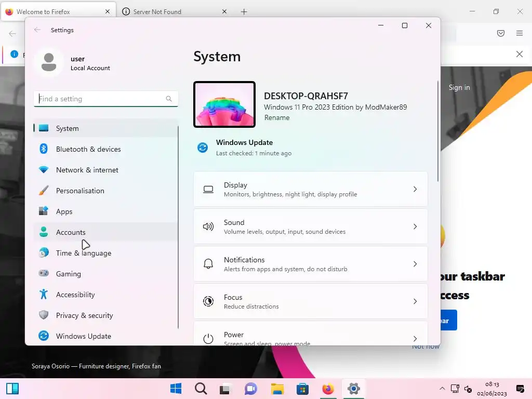Open File Explorer from taskbar
Viewport: 532px width, 399px height.
277,389
